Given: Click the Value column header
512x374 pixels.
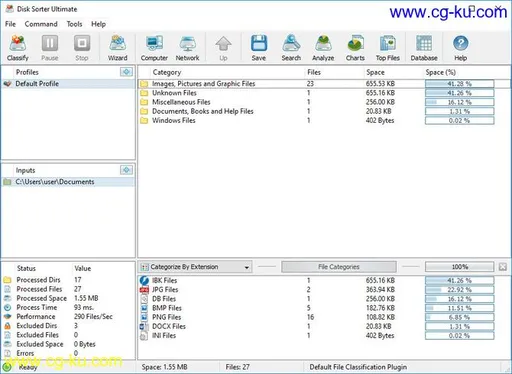Looking at the screenshot, I should click(x=83, y=268).
